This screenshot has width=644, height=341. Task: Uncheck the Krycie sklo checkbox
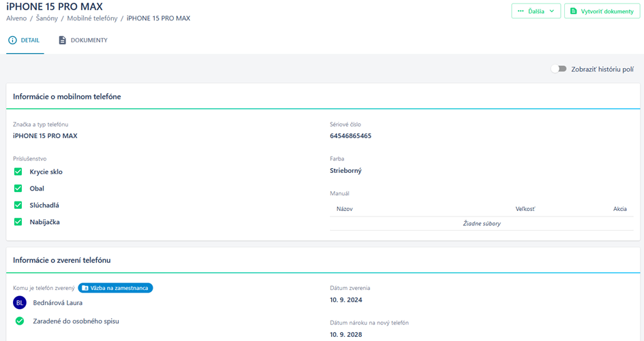18,172
